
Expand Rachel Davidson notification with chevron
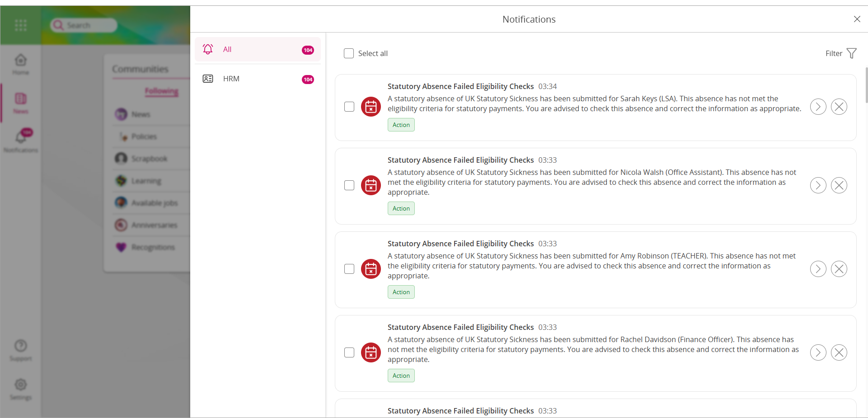point(818,352)
